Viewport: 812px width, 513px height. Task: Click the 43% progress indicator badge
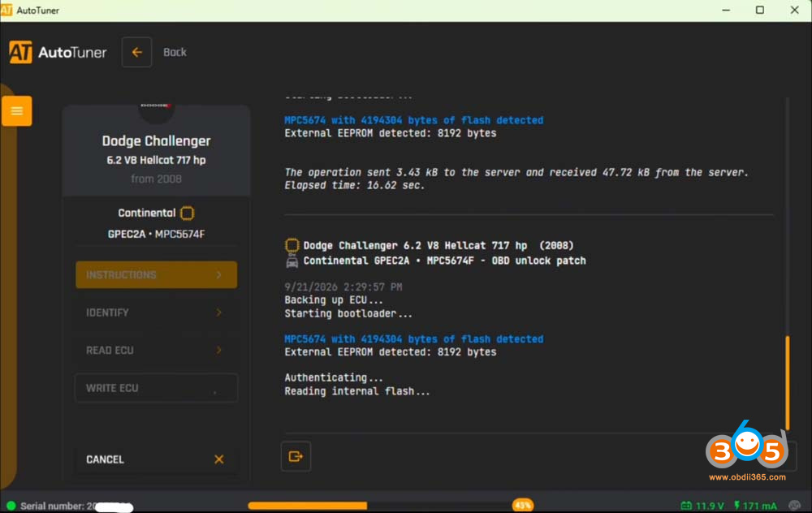point(522,505)
